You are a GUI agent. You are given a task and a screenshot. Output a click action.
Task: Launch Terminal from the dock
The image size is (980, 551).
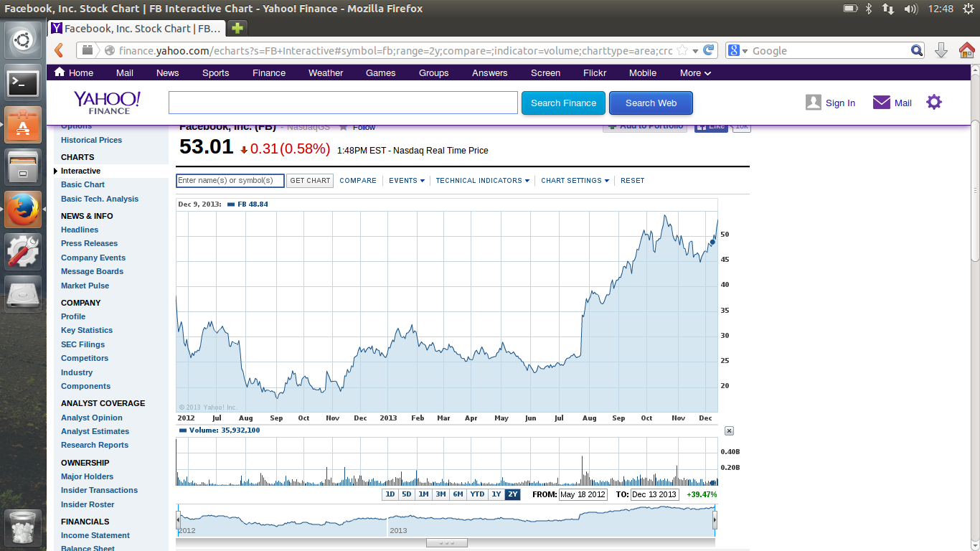(23, 84)
